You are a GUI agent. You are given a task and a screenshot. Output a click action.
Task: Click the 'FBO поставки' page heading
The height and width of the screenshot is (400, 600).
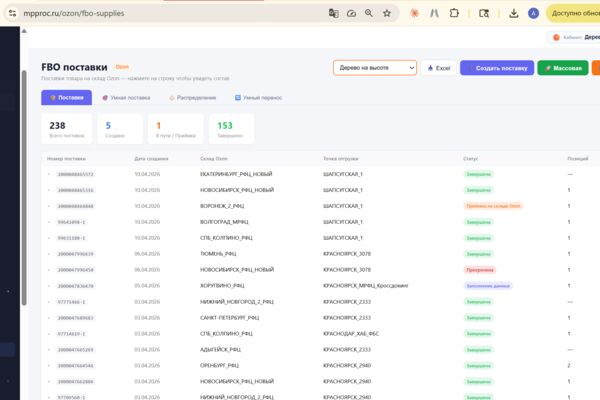click(74, 67)
